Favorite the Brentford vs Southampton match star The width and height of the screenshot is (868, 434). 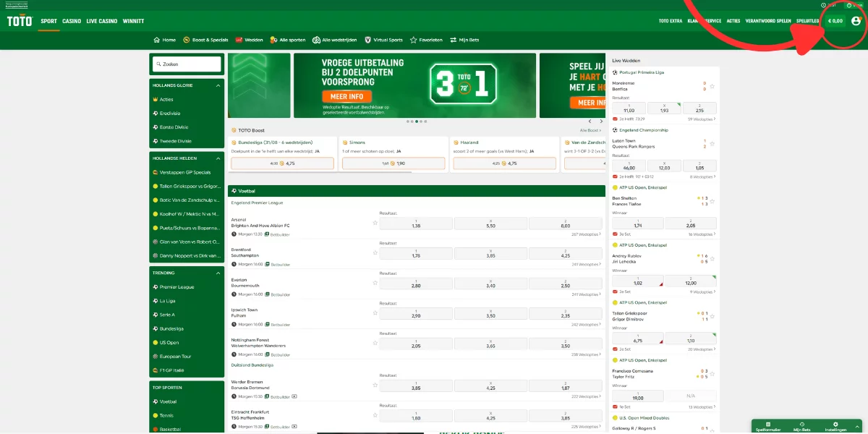[x=375, y=253]
